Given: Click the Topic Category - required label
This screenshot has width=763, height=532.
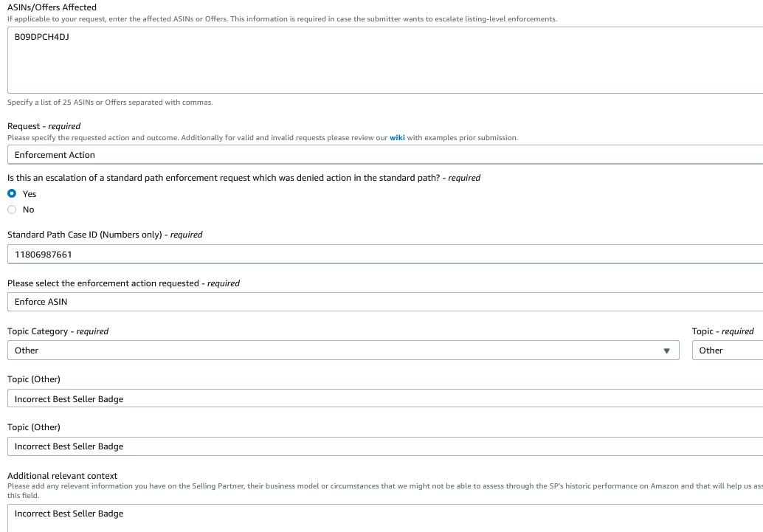Looking at the screenshot, I should tap(58, 331).
